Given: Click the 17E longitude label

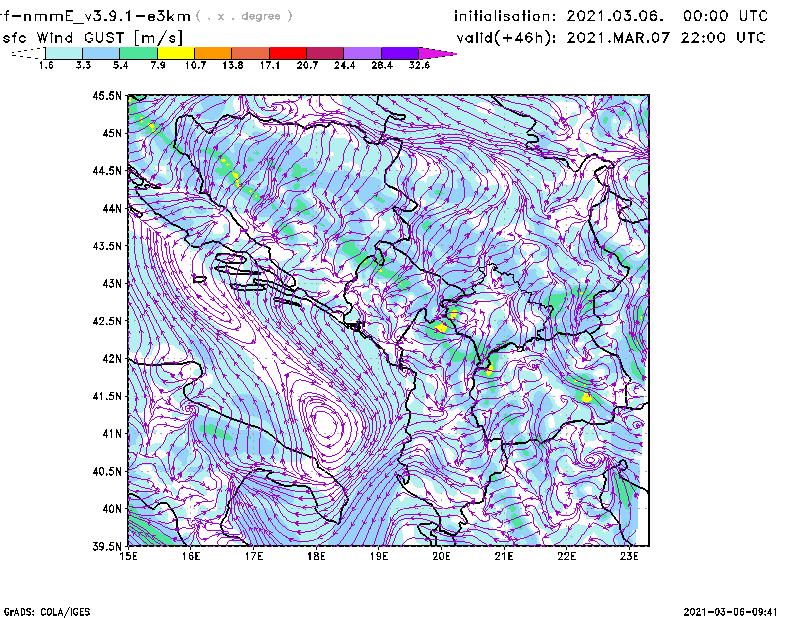Looking at the screenshot, I should coord(254,556).
